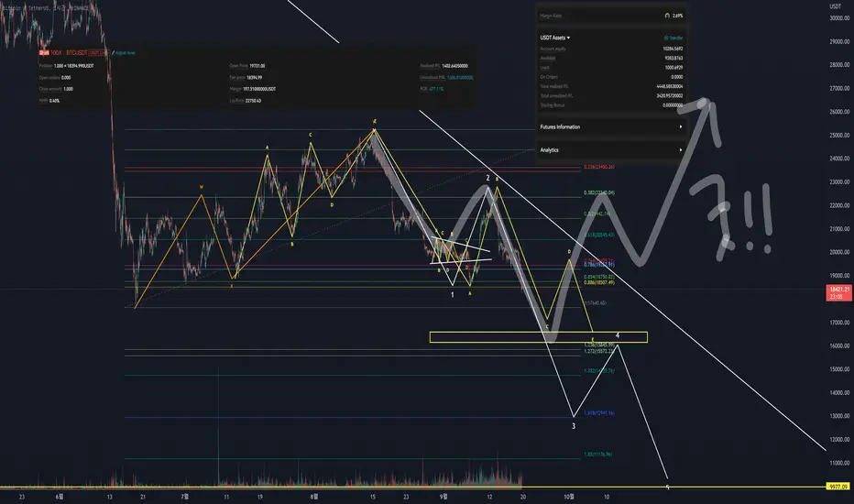Open the USDT Assets dropdown

555,38
